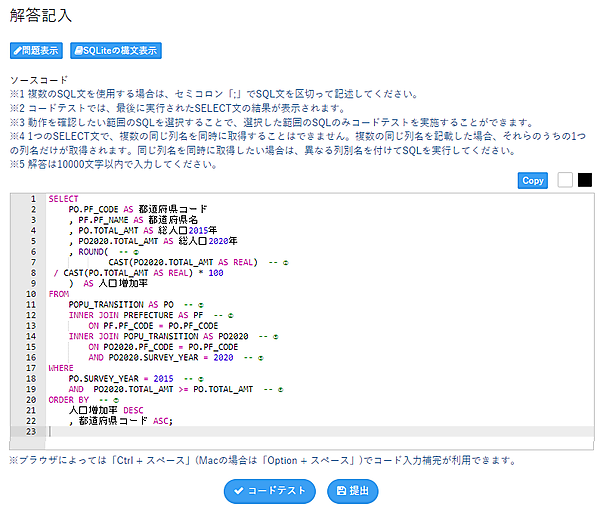Submit the answer with 提出 button
This screenshot has width=600, height=510.
(x=353, y=491)
